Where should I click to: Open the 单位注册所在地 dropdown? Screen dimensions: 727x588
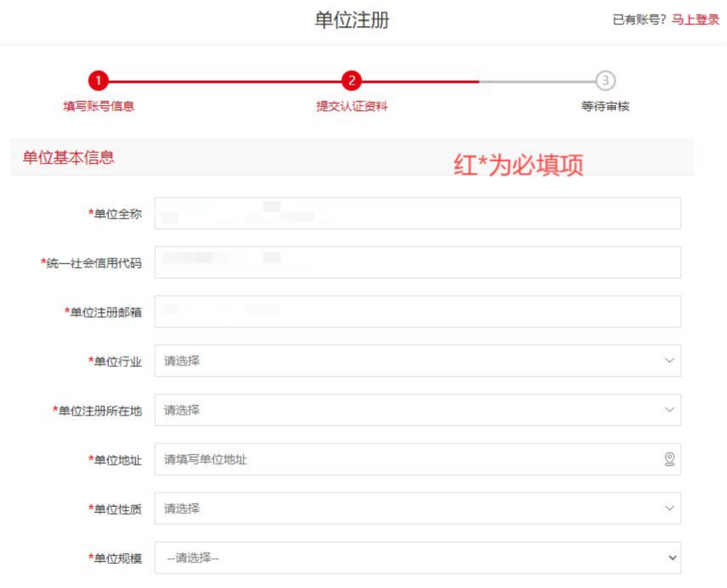(x=418, y=410)
